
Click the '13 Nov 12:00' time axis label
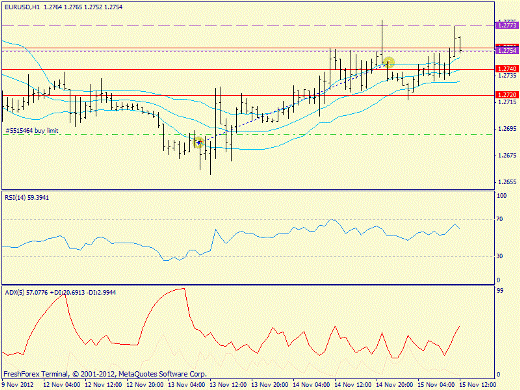[228, 385]
